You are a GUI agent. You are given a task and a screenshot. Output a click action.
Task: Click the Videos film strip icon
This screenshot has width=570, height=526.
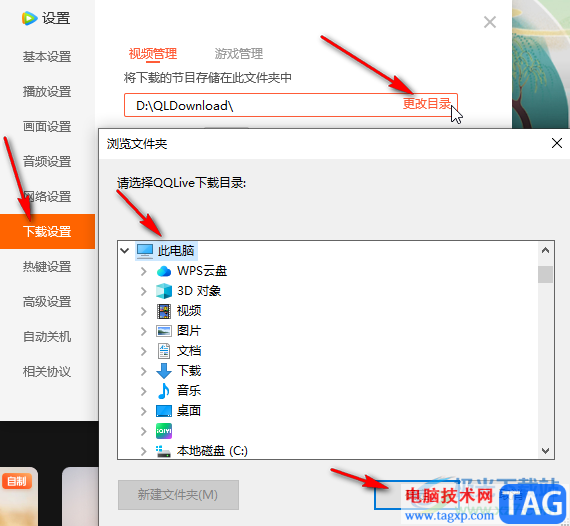tap(164, 311)
